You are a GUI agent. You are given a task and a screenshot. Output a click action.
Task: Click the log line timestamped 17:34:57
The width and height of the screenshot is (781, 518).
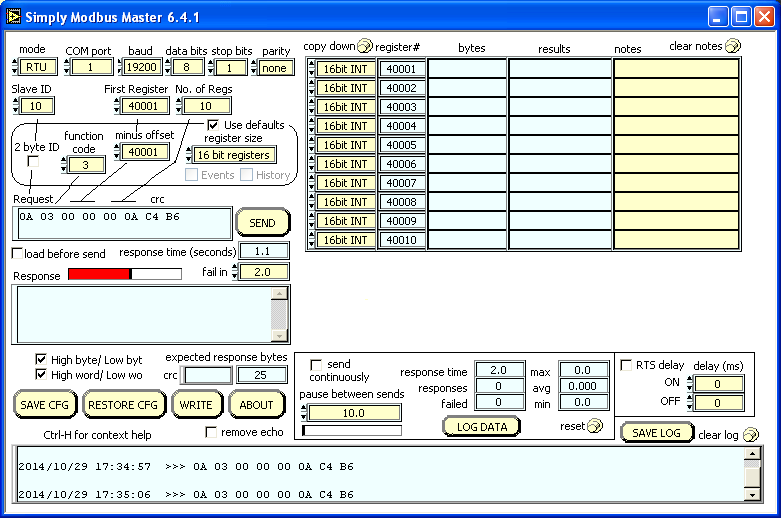(186, 467)
